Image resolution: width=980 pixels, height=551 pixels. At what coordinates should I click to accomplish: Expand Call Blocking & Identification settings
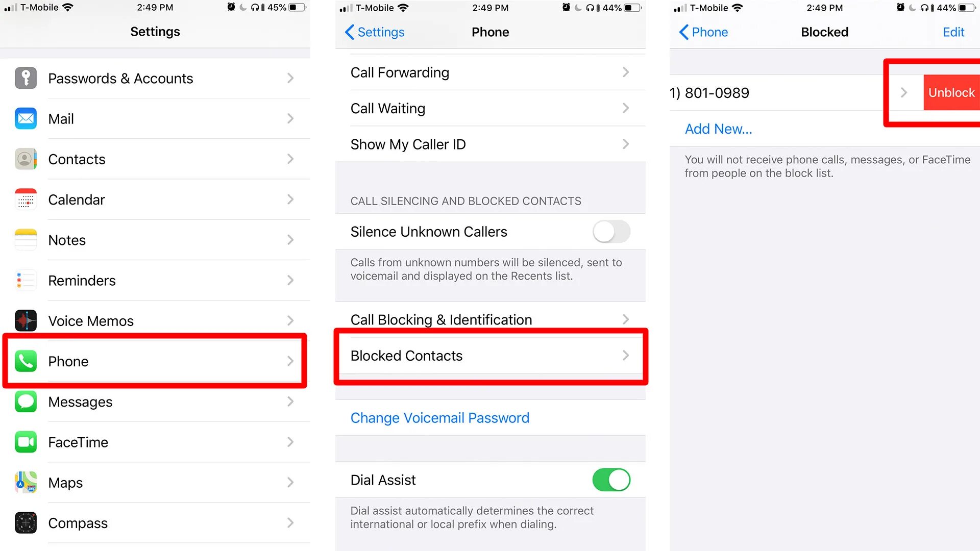(490, 319)
